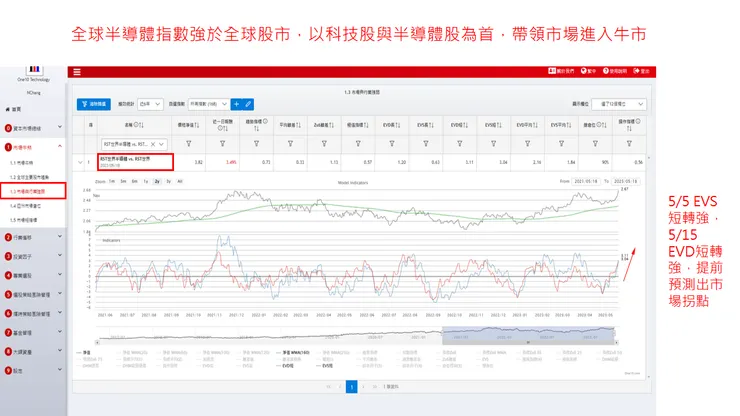Viewport: 740px width, 416px height.
Task: Clear the RST name filter with X
Action: [153, 144]
